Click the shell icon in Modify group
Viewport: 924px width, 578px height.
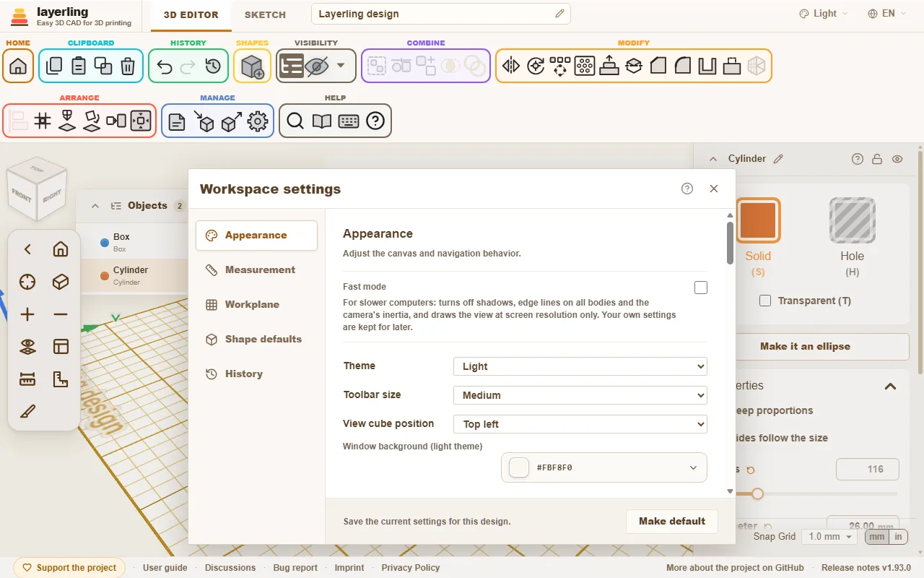707,66
